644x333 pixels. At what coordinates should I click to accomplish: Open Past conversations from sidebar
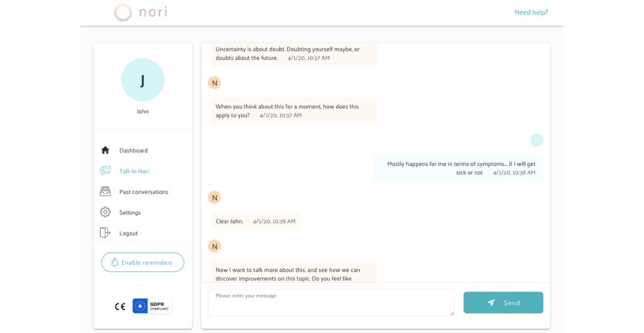(x=143, y=192)
